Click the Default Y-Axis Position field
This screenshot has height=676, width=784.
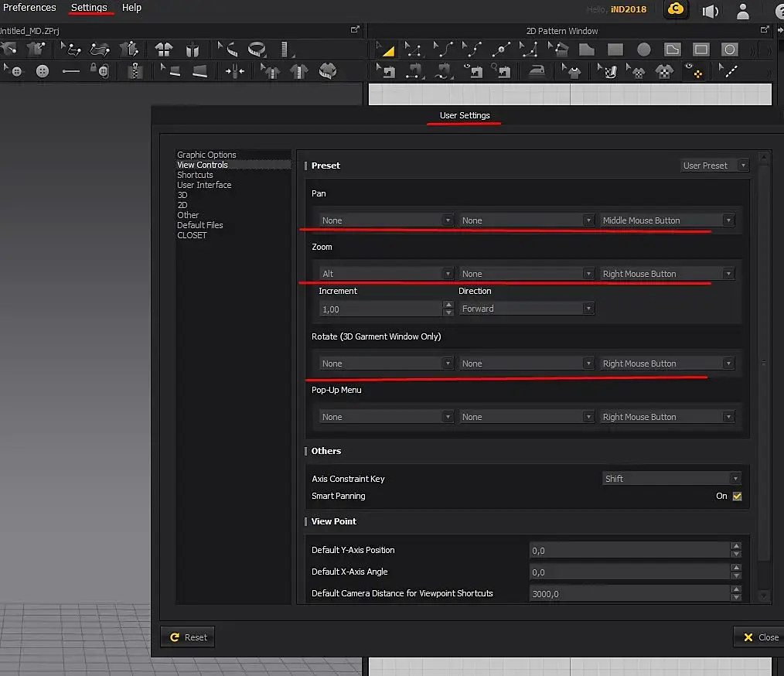(629, 550)
